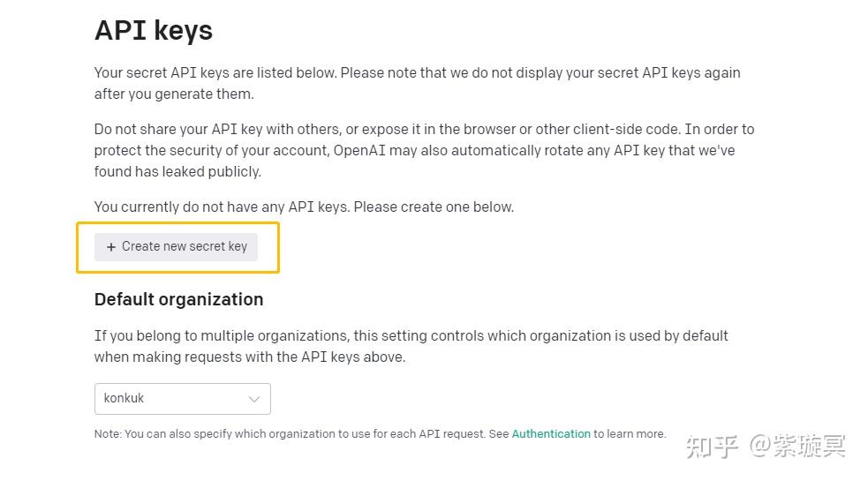This screenshot has height=481, width=868.
Task: Click "when making requests with the API keys above" line
Action: [250, 357]
